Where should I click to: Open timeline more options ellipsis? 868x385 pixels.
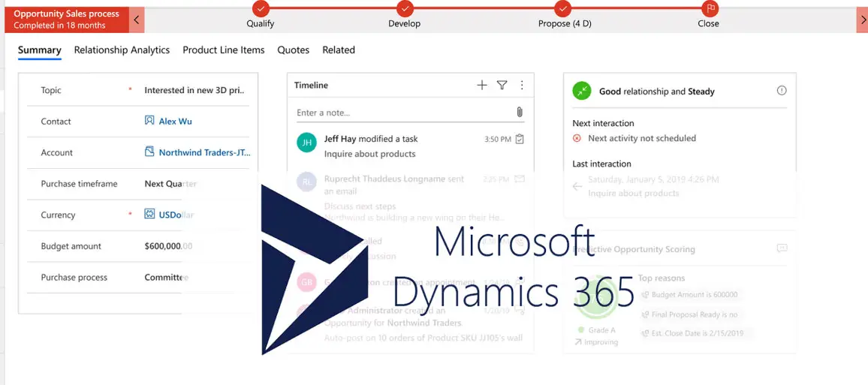[521, 86]
